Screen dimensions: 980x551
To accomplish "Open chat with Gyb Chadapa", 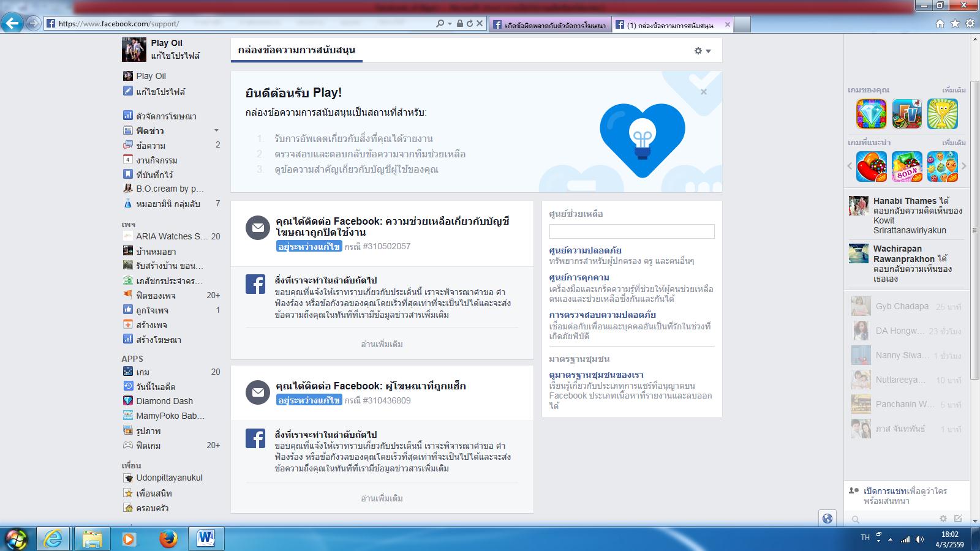I will pyautogui.click(x=905, y=306).
